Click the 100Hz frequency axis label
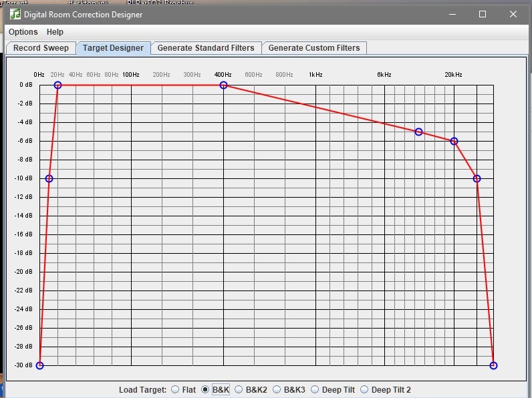This screenshot has height=398, width=532. [x=130, y=75]
